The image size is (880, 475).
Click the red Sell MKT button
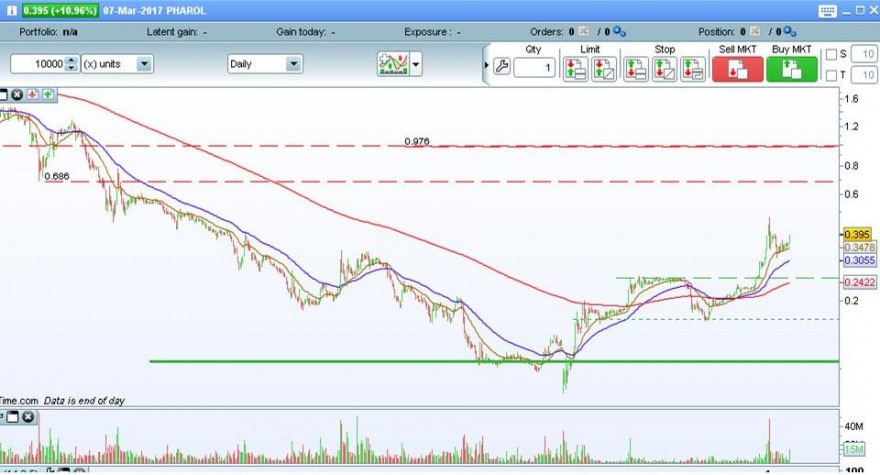(x=737, y=70)
